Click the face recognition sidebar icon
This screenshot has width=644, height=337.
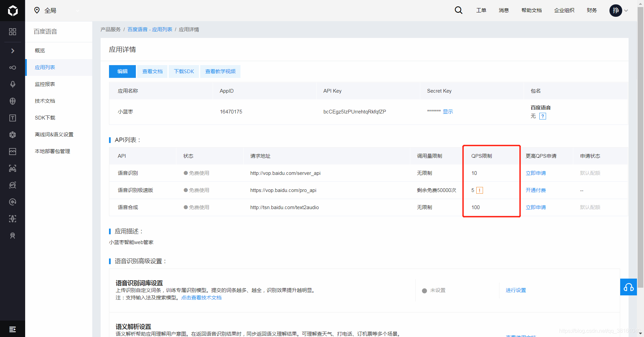click(12, 168)
